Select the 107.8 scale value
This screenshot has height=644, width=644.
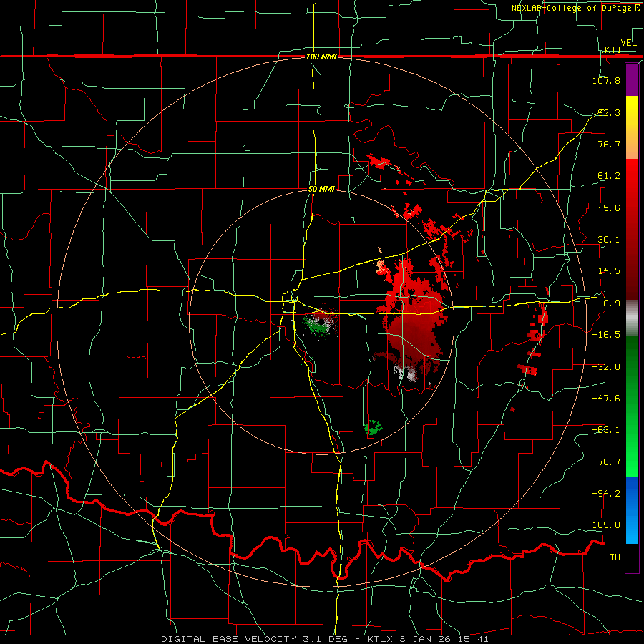606,80
